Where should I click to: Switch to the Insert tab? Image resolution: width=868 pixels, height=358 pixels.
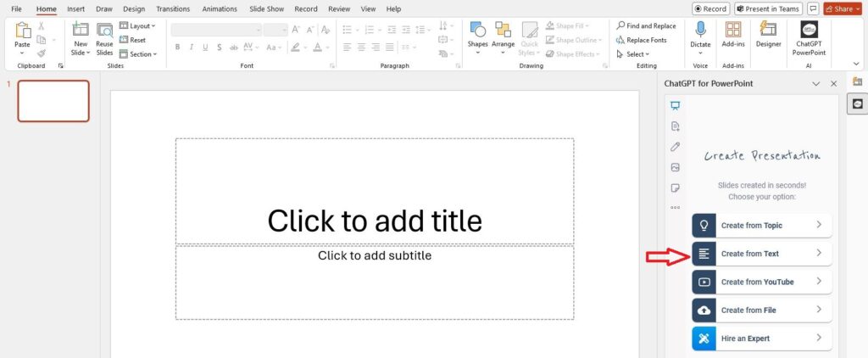tap(75, 8)
